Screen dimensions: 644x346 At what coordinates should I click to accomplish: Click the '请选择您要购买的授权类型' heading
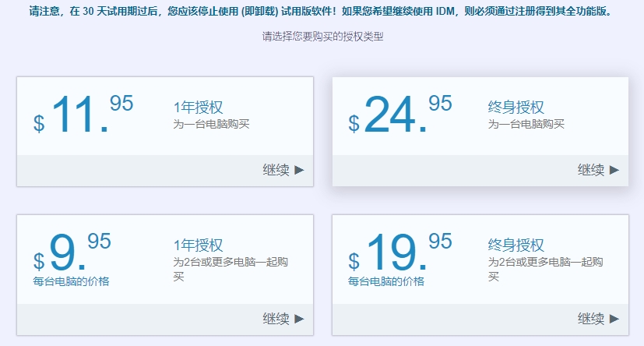pos(323,37)
